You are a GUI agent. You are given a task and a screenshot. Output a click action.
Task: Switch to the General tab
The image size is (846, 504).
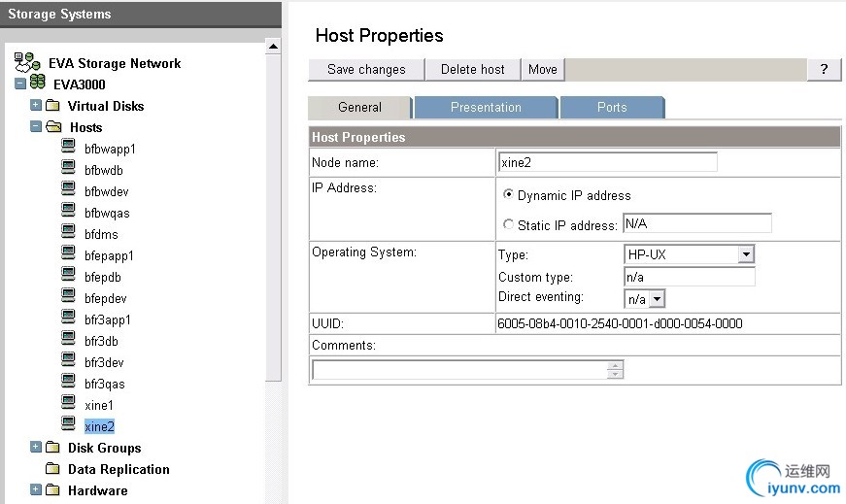tap(359, 108)
